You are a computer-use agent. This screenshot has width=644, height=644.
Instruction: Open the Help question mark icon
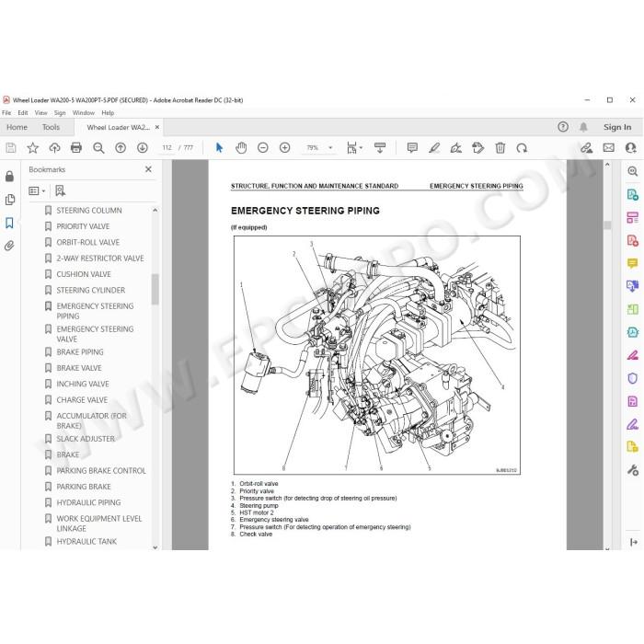pos(563,127)
